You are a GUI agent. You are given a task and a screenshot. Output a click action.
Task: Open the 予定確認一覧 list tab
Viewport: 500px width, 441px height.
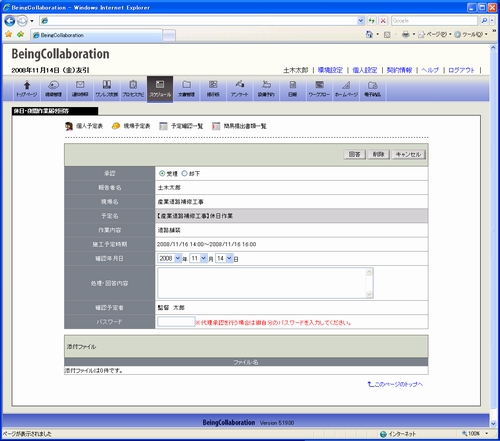point(181,126)
